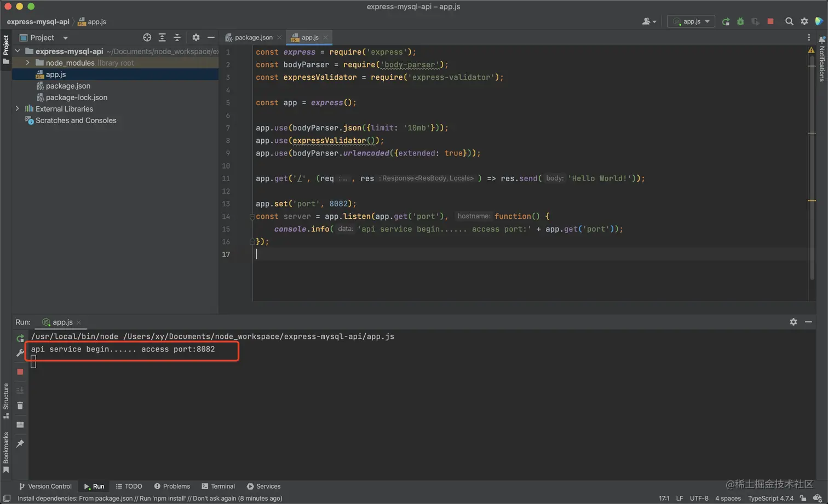This screenshot has height=504, width=828.
Task: Close the package.json editor tab
Action: point(279,37)
